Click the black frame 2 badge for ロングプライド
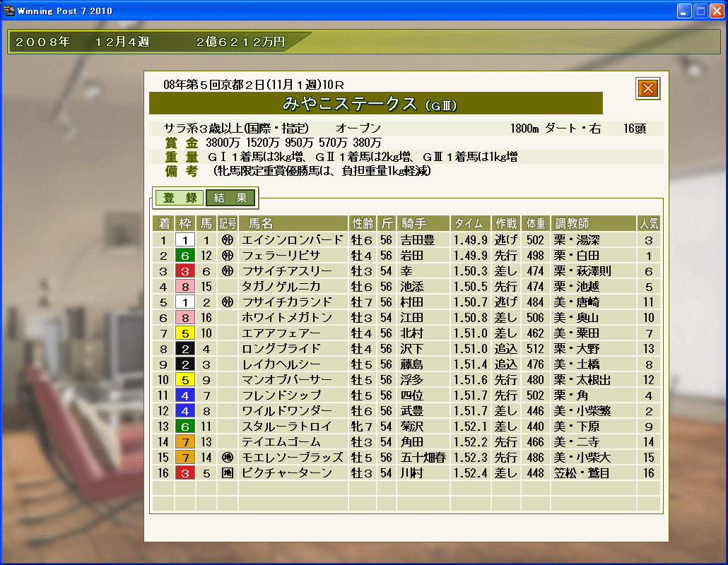 tap(184, 349)
